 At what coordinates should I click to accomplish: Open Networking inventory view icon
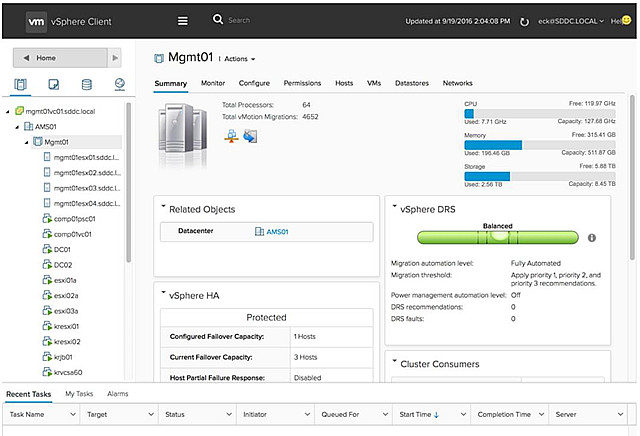[x=120, y=84]
